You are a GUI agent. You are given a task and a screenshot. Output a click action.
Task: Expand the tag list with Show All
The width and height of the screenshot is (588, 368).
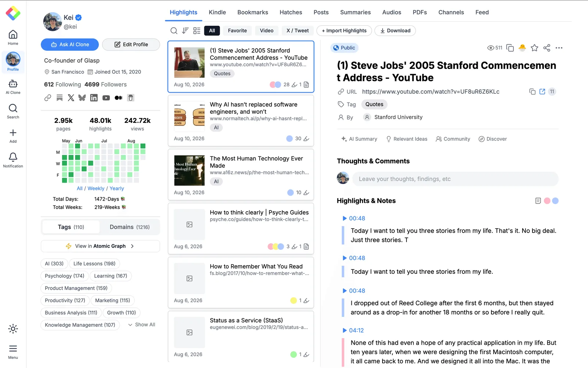tap(141, 325)
